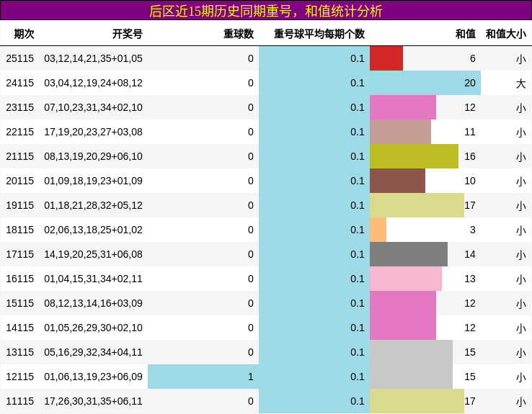Select draw numbers 01,09,18,19,23+01,09
Viewport: 532px width, 414px height.
(93, 181)
